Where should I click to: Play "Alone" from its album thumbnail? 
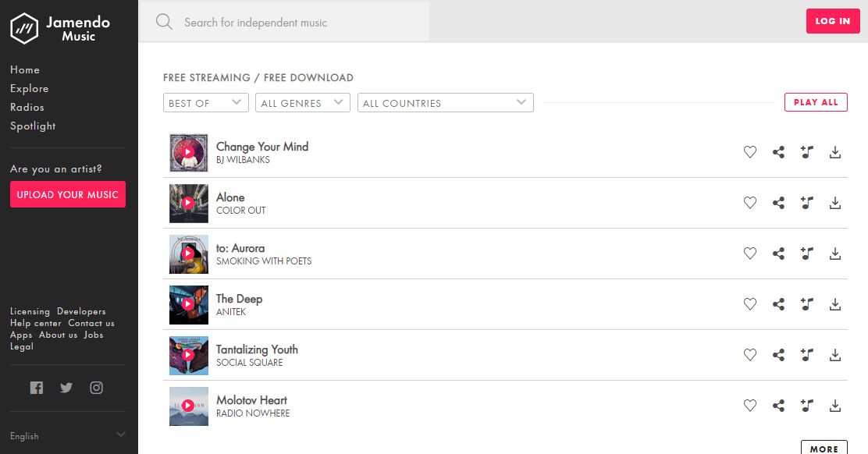pyautogui.click(x=188, y=203)
